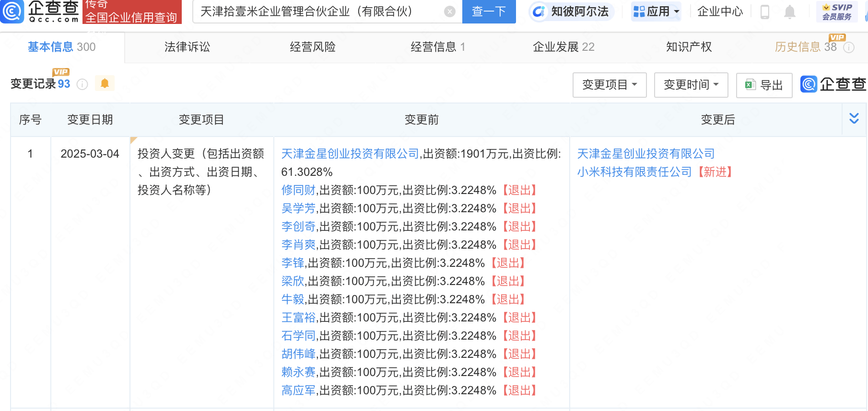This screenshot has height=411, width=868.
Task: Click the 变更项目 column header
Action: [x=201, y=120]
